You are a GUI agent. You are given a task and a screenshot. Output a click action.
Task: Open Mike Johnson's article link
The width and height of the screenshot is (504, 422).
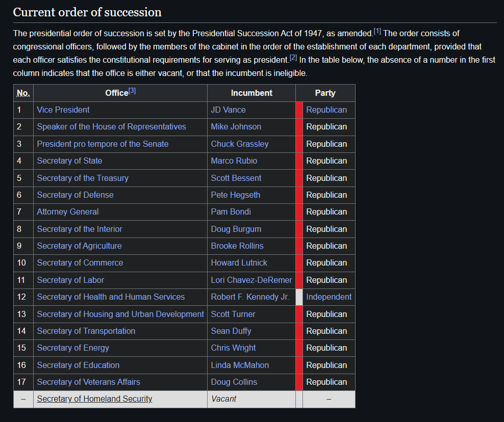[x=236, y=126]
